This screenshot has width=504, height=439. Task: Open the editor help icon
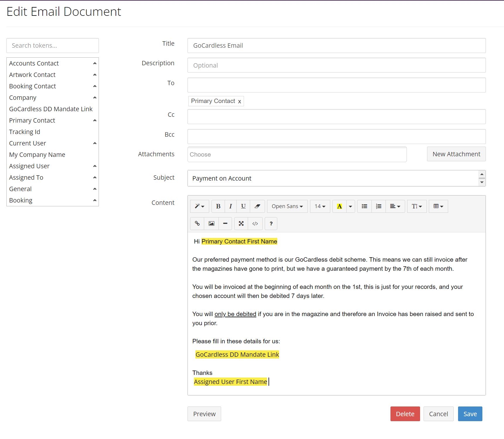pos(271,224)
